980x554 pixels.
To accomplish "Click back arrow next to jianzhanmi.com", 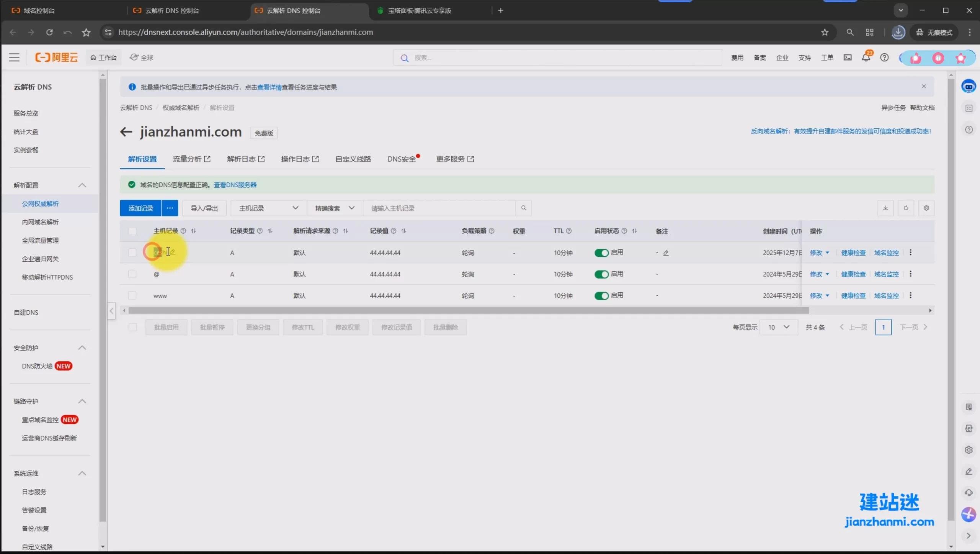I will [126, 132].
